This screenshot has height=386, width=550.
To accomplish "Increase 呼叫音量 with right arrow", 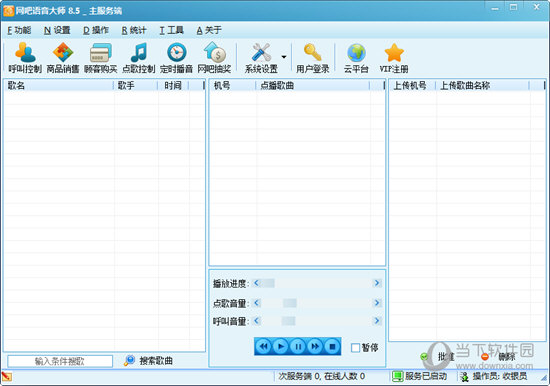I will [x=377, y=321].
